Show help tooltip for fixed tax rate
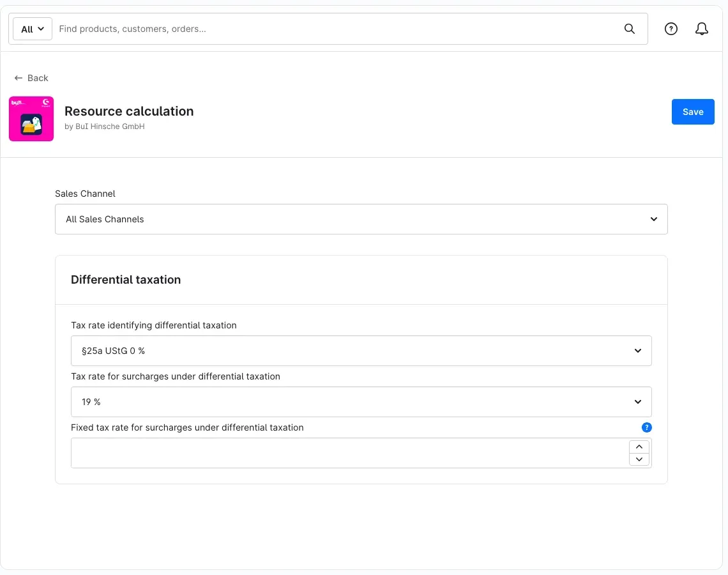Image resolution: width=728 pixels, height=575 pixels. pyautogui.click(x=646, y=427)
